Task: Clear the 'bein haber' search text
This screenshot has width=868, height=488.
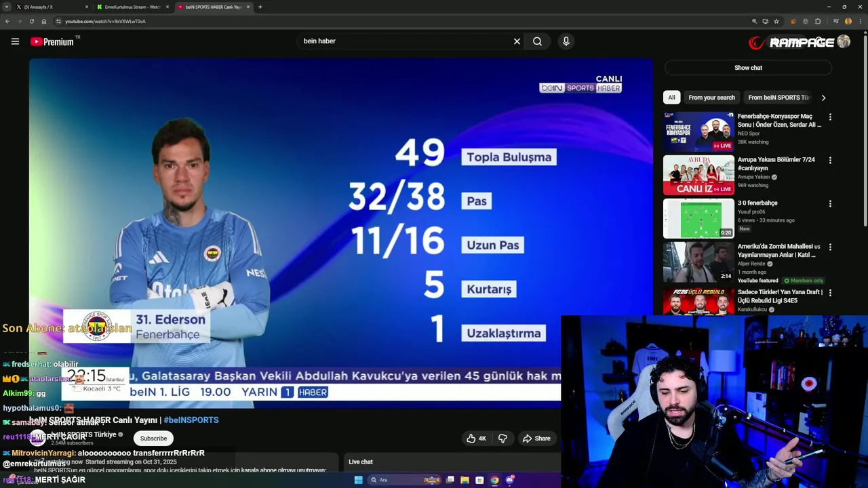Action: click(x=517, y=41)
